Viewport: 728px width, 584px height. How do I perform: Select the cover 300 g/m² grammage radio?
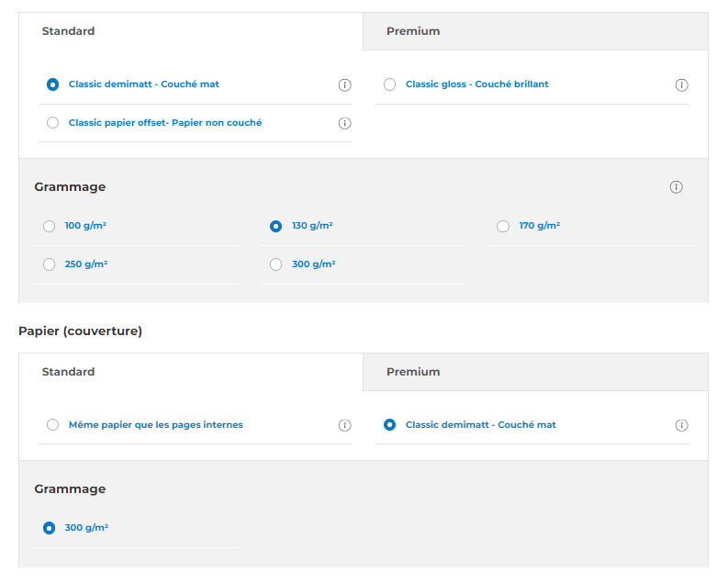(x=49, y=528)
